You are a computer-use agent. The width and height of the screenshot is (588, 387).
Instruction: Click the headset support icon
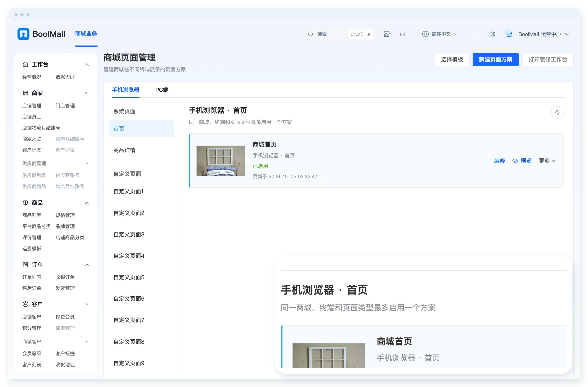tap(403, 34)
